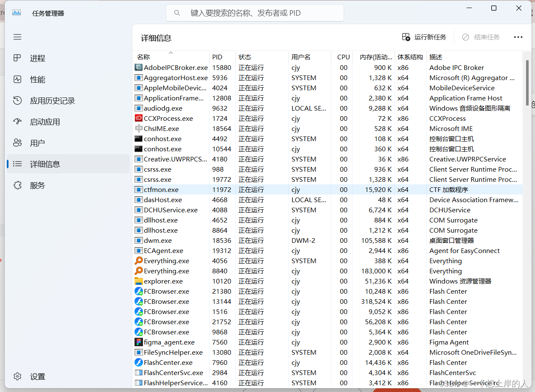The image size is (535, 392).
Task: Click PID 8864 of dllhost.exe
Action: click(220, 230)
